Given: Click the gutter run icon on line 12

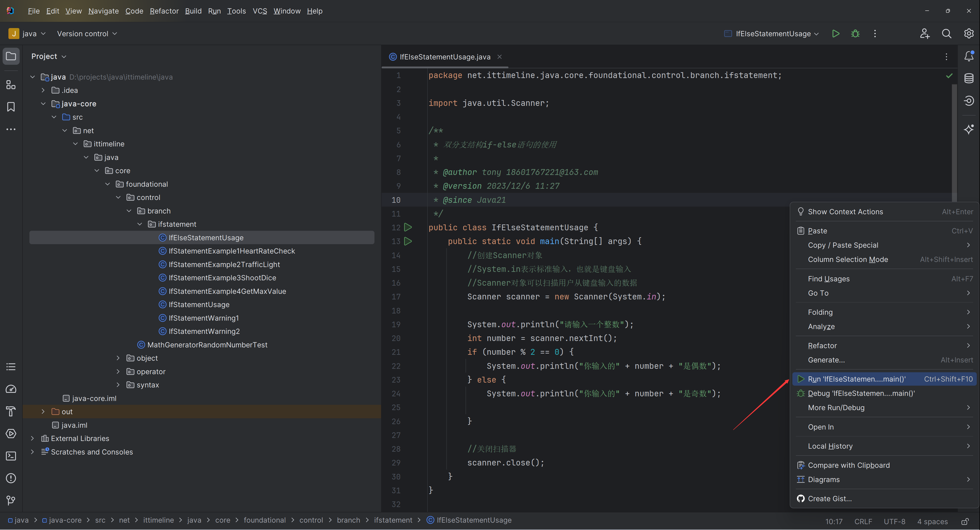Looking at the screenshot, I should coord(408,227).
